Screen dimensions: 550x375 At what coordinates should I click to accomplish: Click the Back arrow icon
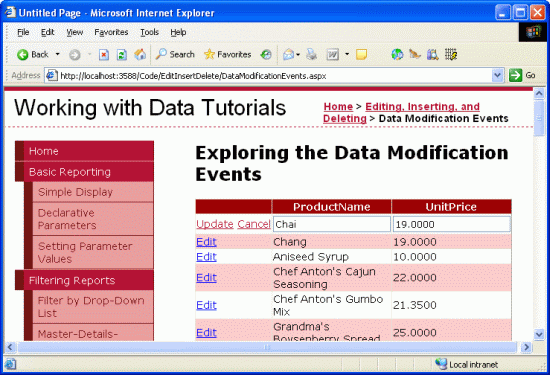point(23,55)
